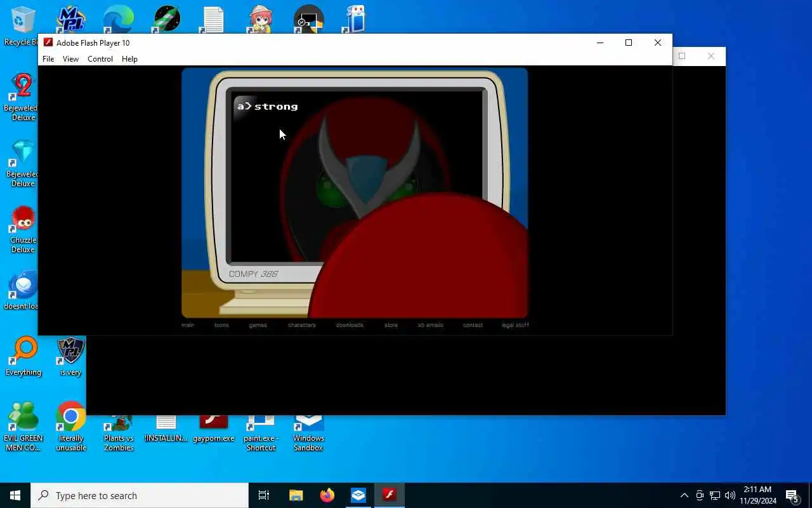Select the paint.exe - Shortcut icon

pyautogui.click(x=261, y=432)
